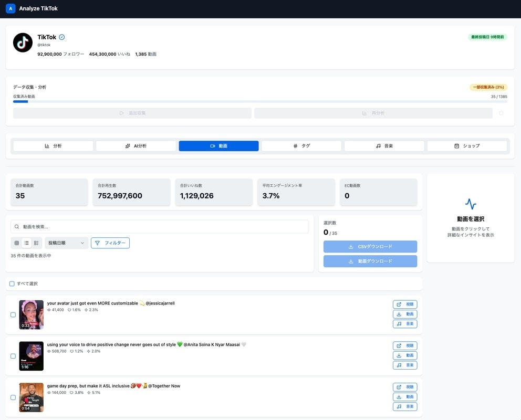This screenshot has width=521, height=420.
Task: Click the 追加収集 button
Action: click(132, 113)
